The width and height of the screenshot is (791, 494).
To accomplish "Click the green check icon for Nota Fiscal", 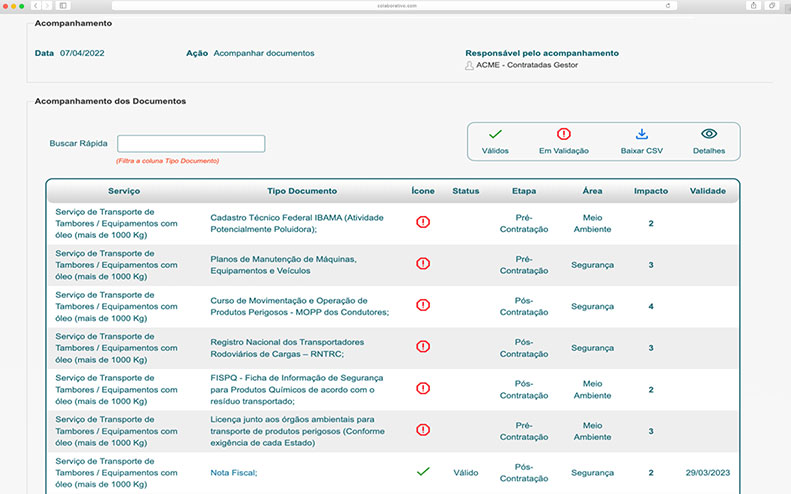I will coord(423,471).
